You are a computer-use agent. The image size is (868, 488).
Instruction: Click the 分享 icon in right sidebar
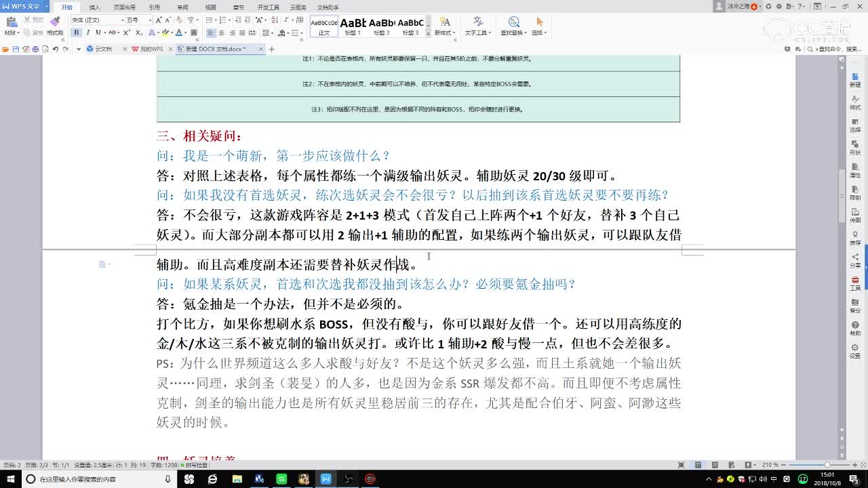click(x=855, y=260)
